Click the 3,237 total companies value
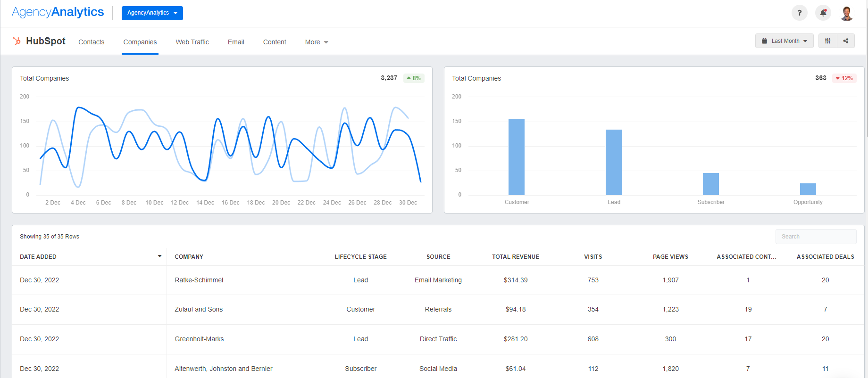 pos(389,78)
